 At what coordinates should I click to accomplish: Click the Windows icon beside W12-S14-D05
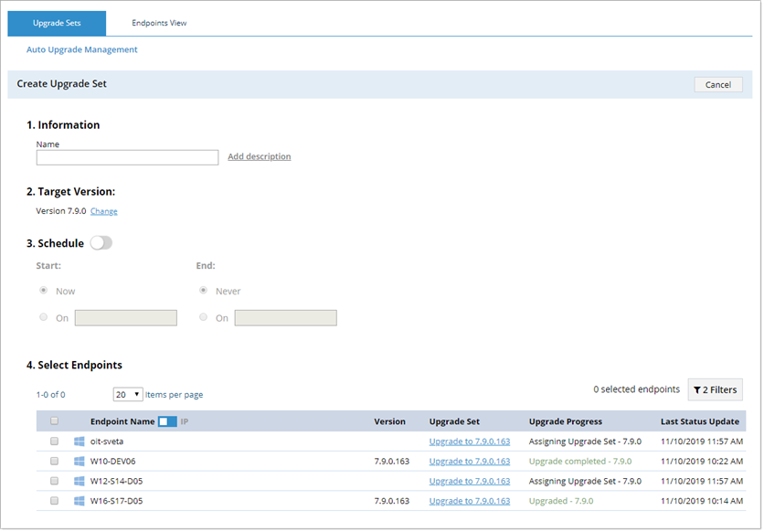coord(79,482)
